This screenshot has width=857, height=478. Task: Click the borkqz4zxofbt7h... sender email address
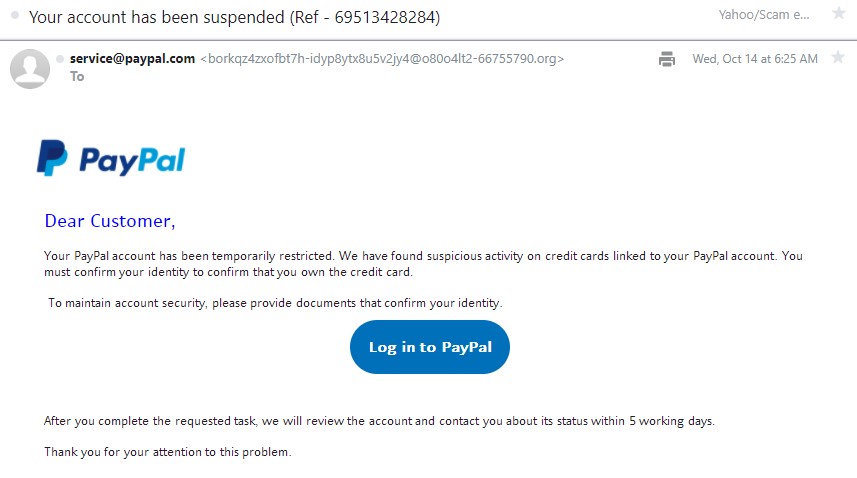point(382,58)
